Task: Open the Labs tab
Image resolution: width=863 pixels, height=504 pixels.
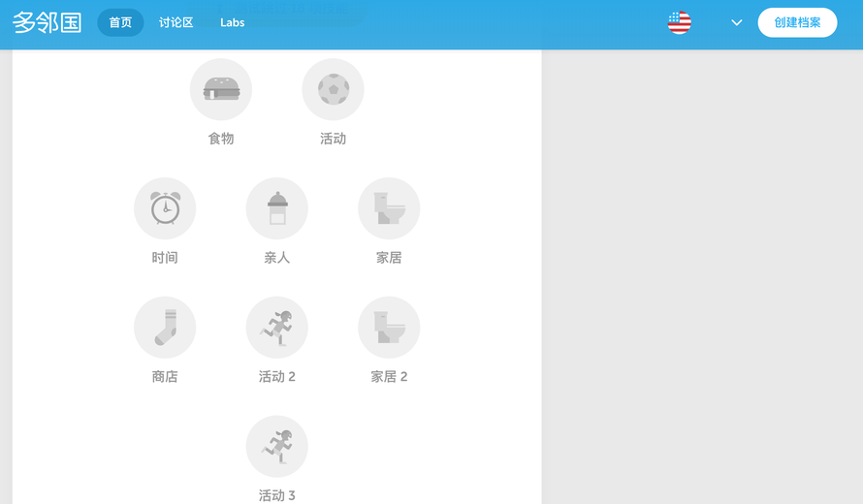Action: tap(233, 22)
